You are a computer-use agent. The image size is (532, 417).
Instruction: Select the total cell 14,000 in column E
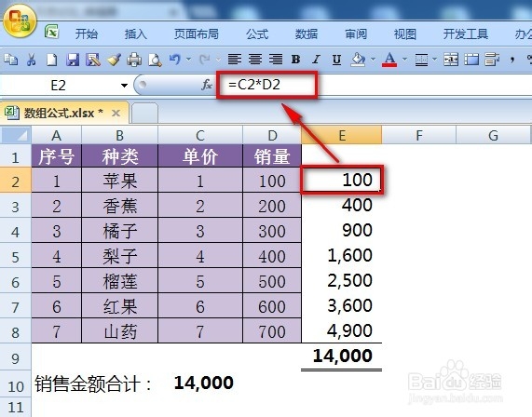tap(342, 356)
